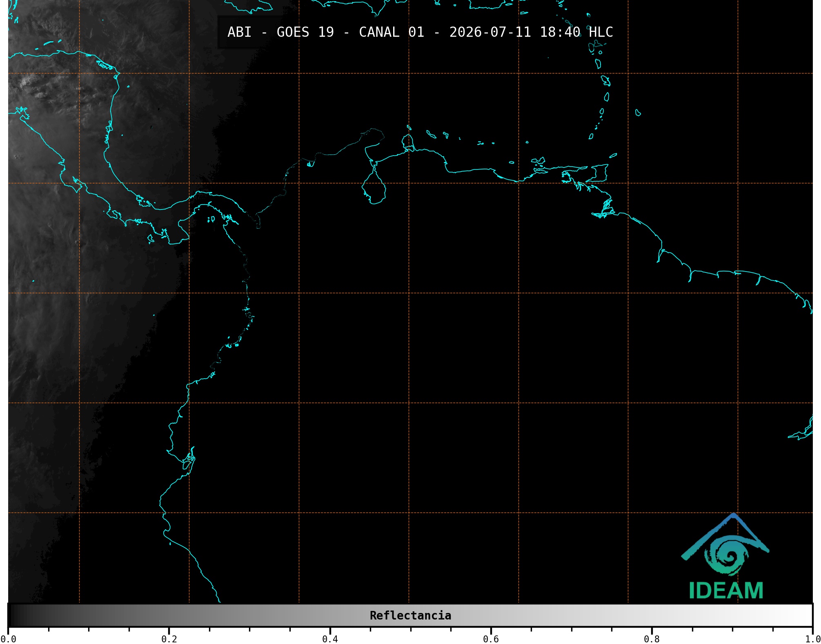Click the 0.6 colorbar tick label
821x644 pixels.
[491, 639]
